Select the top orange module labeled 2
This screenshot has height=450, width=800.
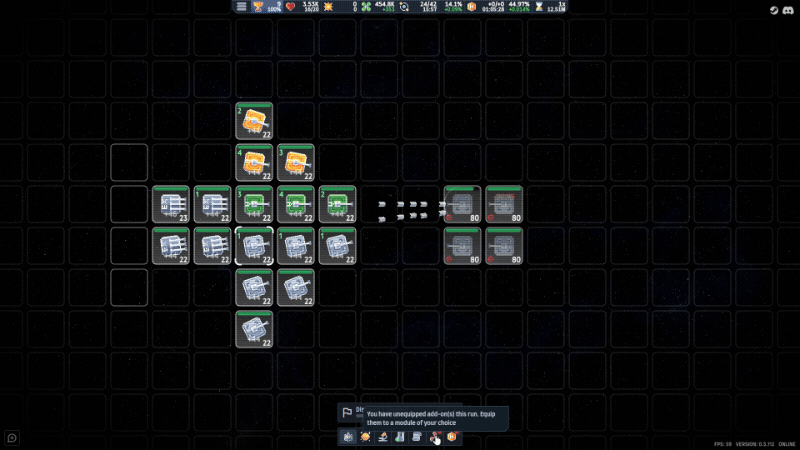(x=254, y=121)
